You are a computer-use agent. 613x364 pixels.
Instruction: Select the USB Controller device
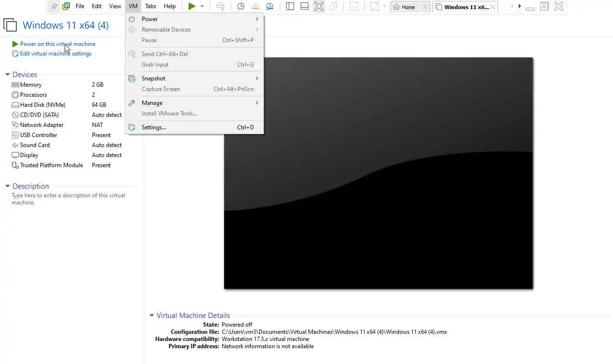pyautogui.click(x=67, y=135)
